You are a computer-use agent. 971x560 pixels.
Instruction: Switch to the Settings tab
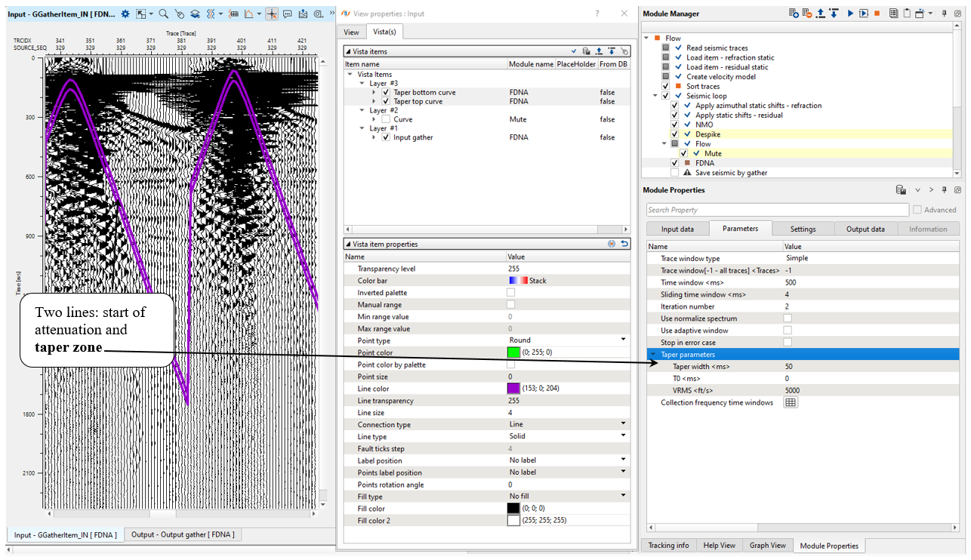coord(803,229)
